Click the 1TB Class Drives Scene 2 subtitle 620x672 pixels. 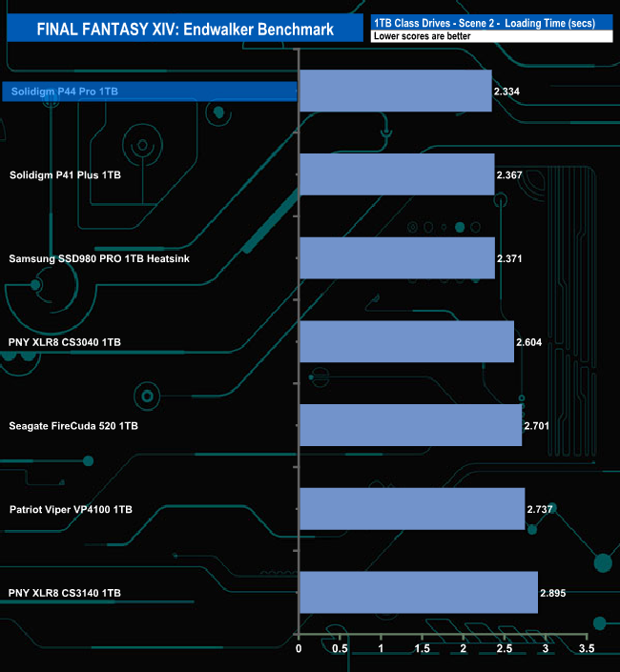click(x=485, y=23)
